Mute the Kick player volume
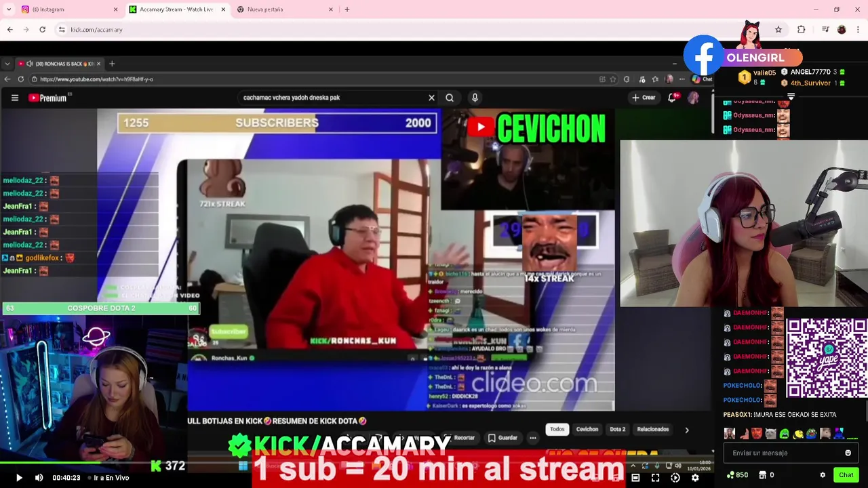 click(x=39, y=478)
